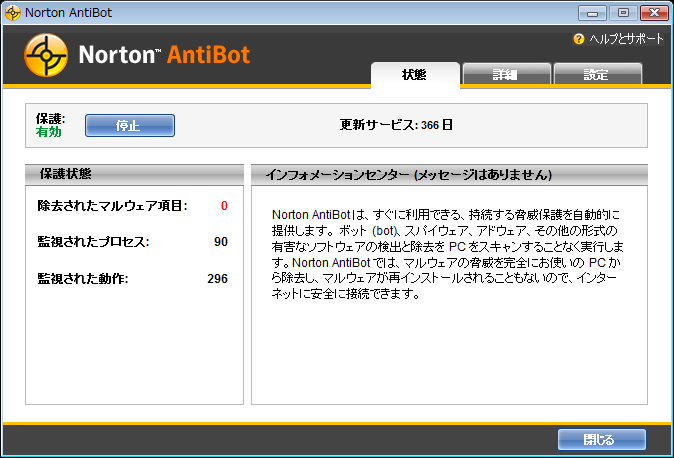Click the 保護: label
Image resolution: width=674 pixels, height=458 pixels.
coord(50,119)
